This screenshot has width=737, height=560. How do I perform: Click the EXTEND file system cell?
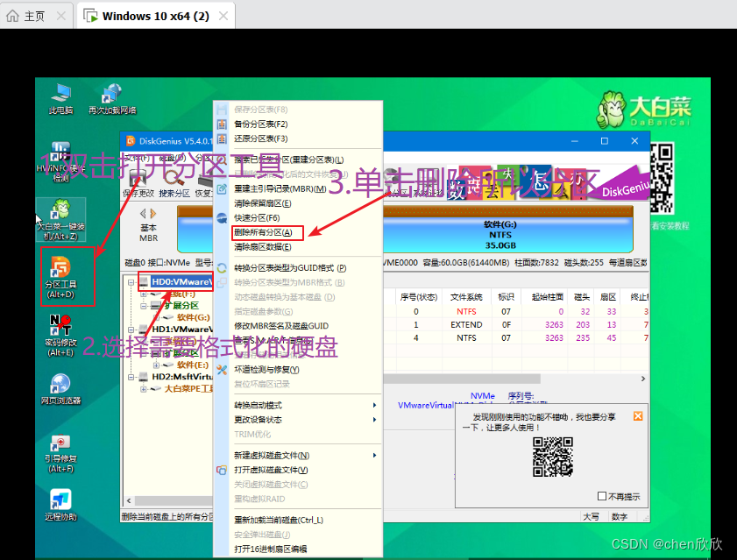click(x=466, y=325)
